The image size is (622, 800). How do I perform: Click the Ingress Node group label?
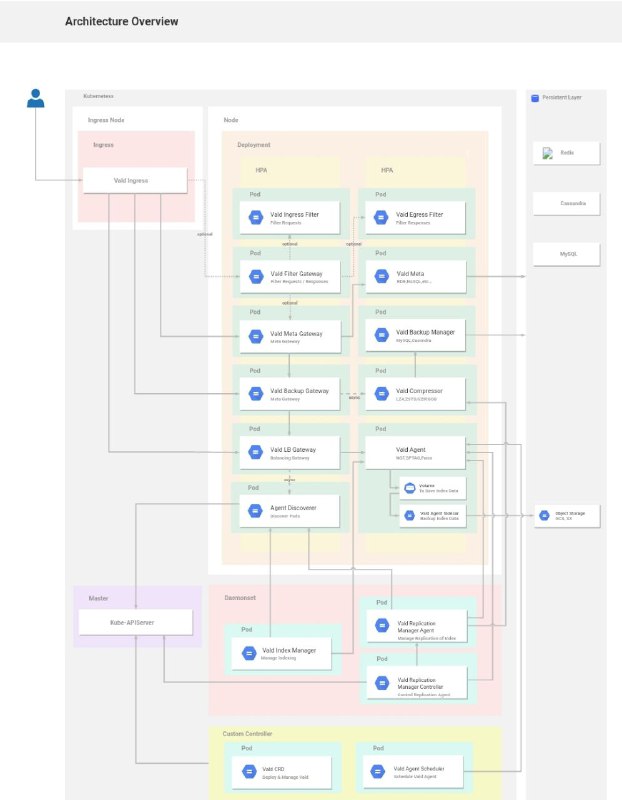pos(106,120)
